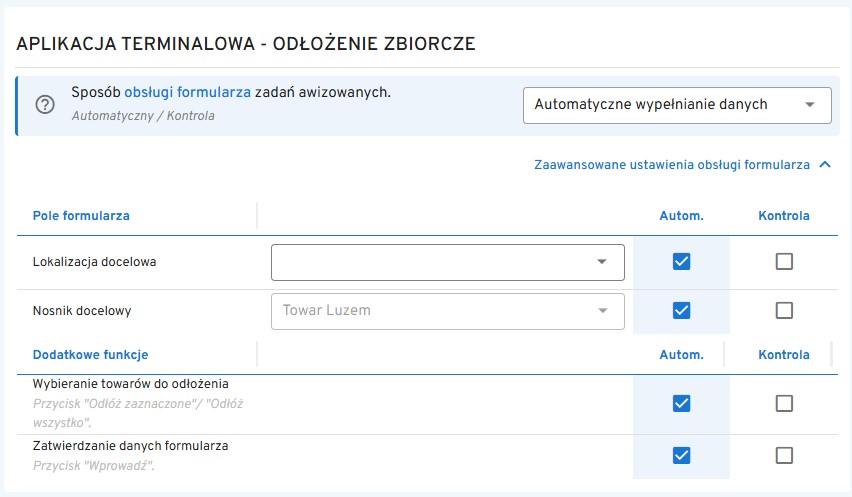Uncheck Autom. for Lokalizacja docelowa
Image resolution: width=852 pixels, height=497 pixels.
(682, 262)
